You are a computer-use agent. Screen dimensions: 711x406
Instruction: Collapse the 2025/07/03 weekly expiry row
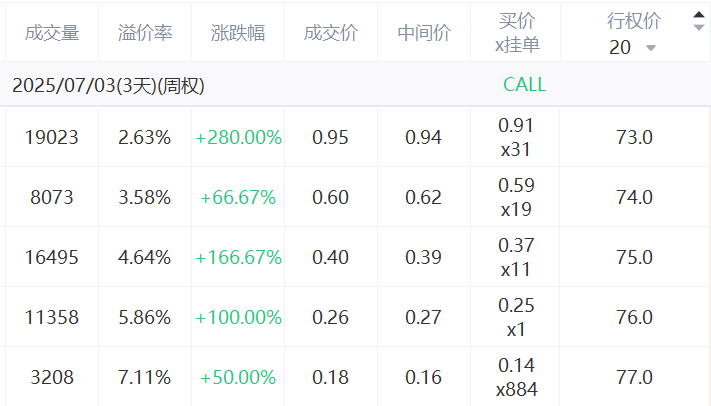click(x=108, y=85)
